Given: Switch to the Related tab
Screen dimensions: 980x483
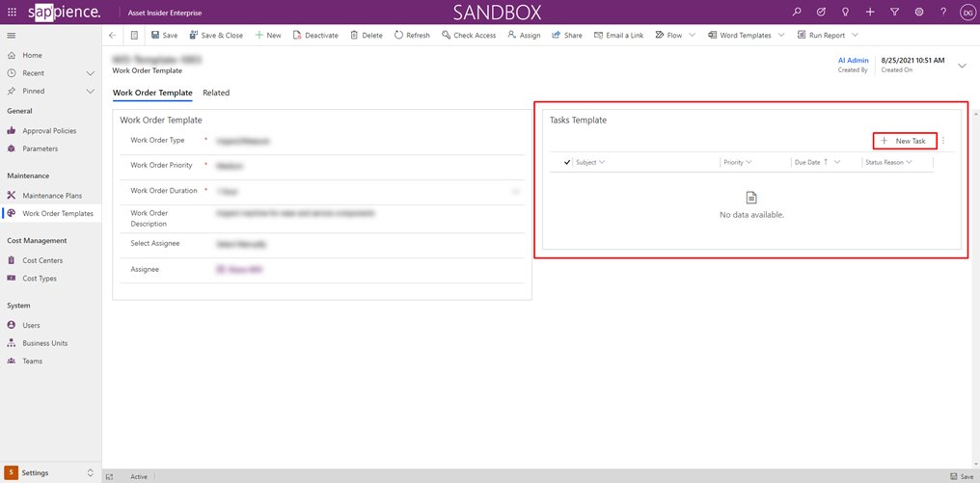Looking at the screenshot, I should (216, 94).
